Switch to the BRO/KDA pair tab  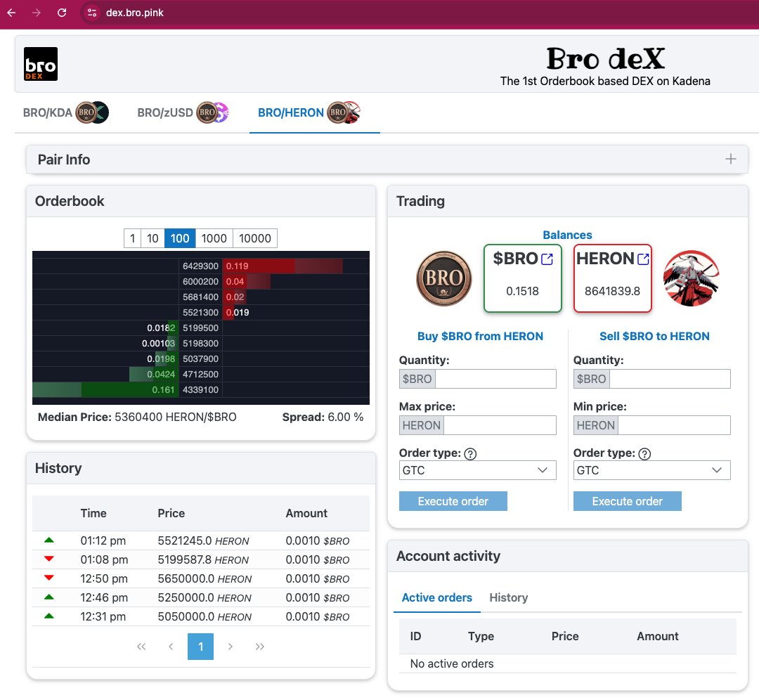pyautogui.click(x=66, y=112)
